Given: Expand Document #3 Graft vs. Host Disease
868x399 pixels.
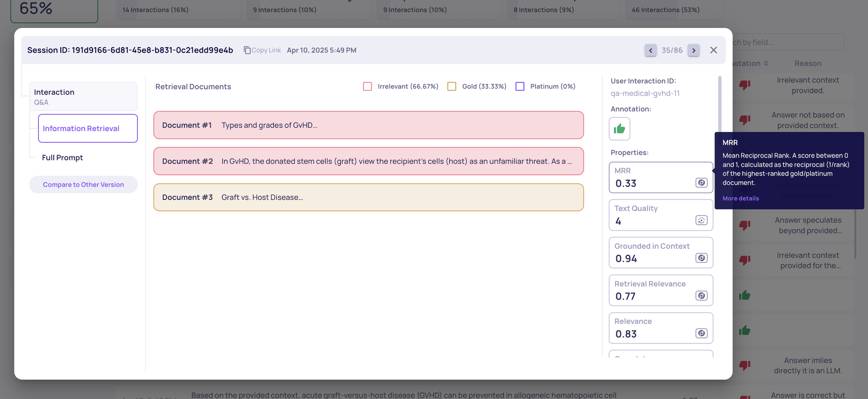Looking at the screenshot, I should click(x=368, y=197).
